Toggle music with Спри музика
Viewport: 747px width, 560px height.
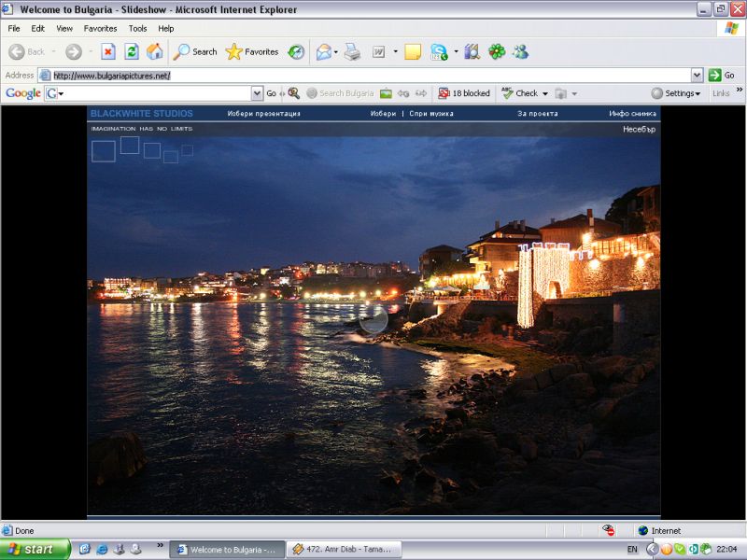click(x=430, y=114)
